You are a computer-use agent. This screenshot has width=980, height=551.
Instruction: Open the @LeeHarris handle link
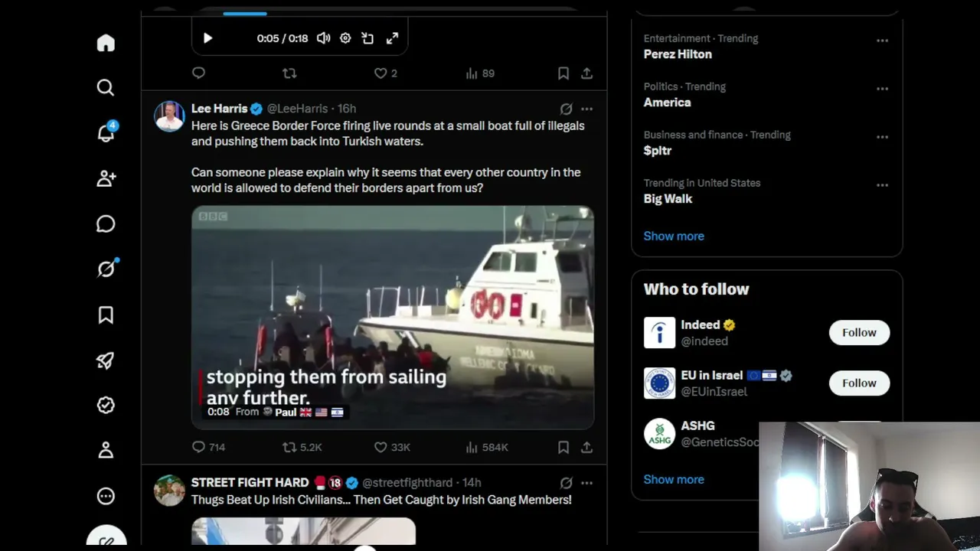pos(297,109)
